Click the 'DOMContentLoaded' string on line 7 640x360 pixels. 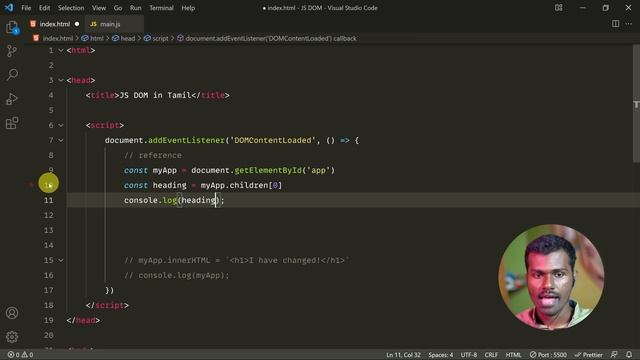273,140
